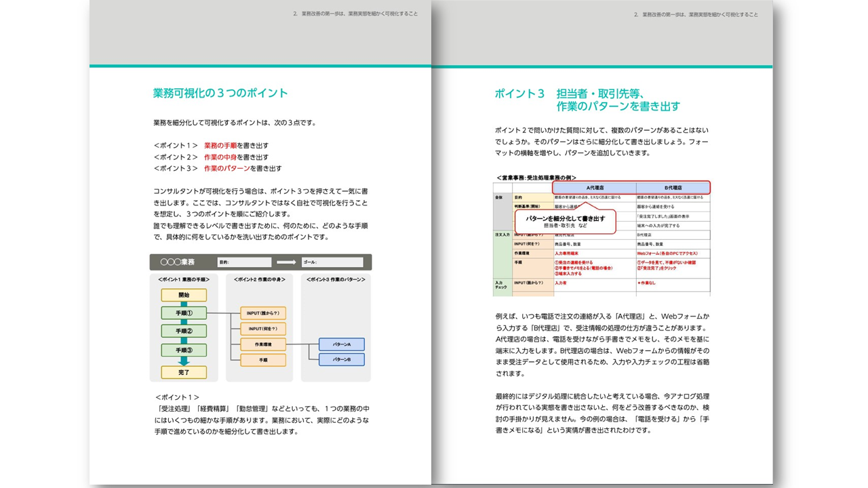
Task: Click the '<ポイント1>' label above the bottom paragraph
Action: [x=177, y=397]
